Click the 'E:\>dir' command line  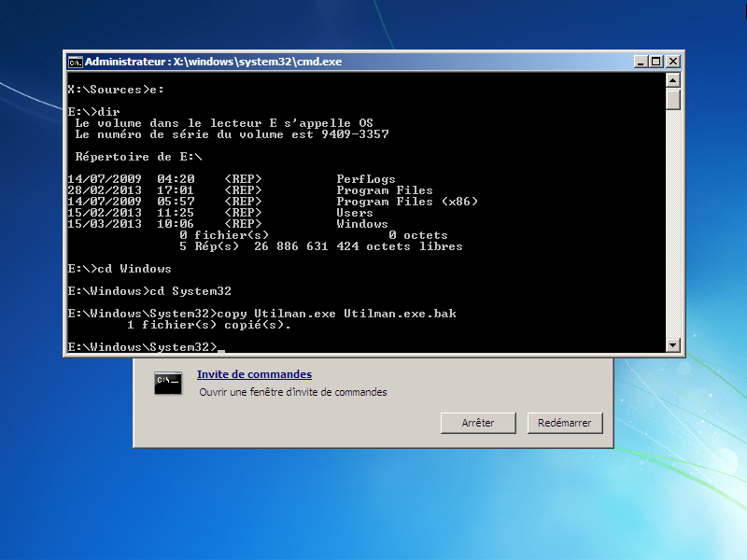tap(93, 112)
